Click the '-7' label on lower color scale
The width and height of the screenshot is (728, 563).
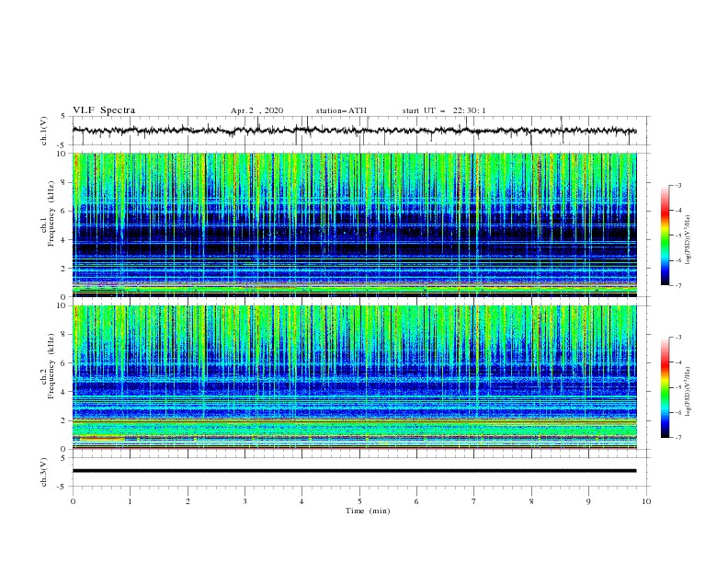(677, 438)
